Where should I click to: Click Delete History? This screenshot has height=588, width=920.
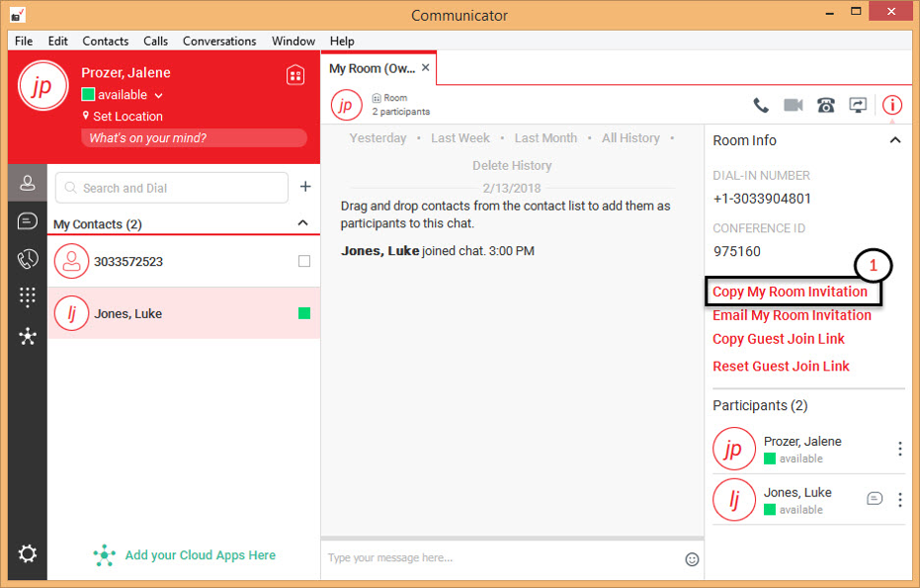point(512,165)
